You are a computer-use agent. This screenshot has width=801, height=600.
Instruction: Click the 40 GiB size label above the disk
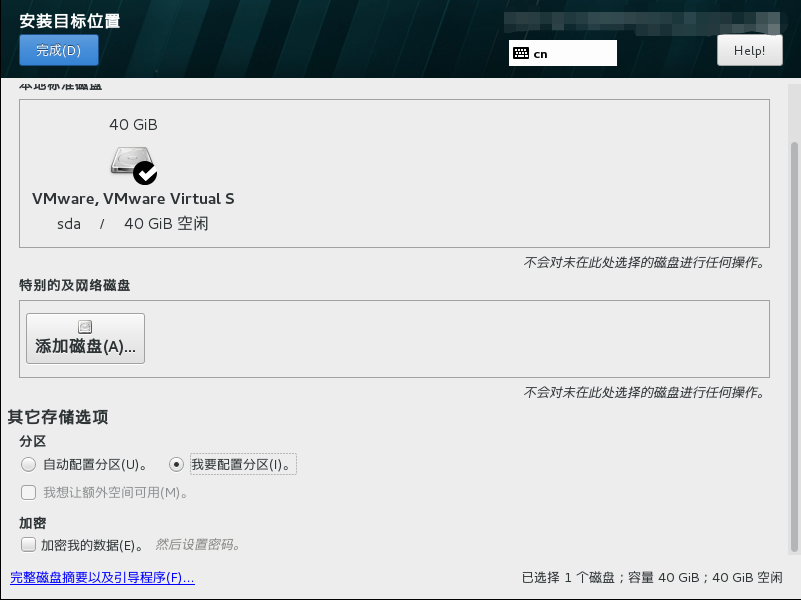(x=133, y=125)
